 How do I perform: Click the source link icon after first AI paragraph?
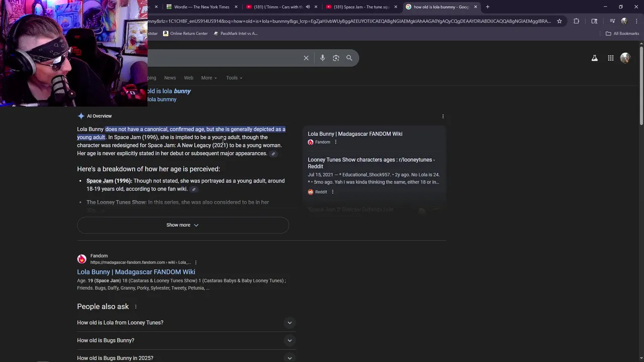(273, 154)
